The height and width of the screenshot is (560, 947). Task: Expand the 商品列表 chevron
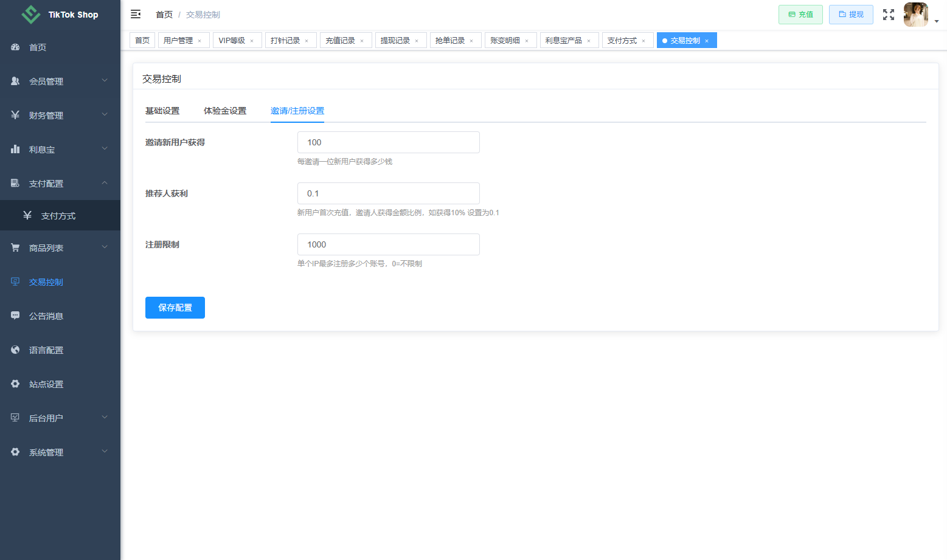pyautogui.click(x=105, y=247)
